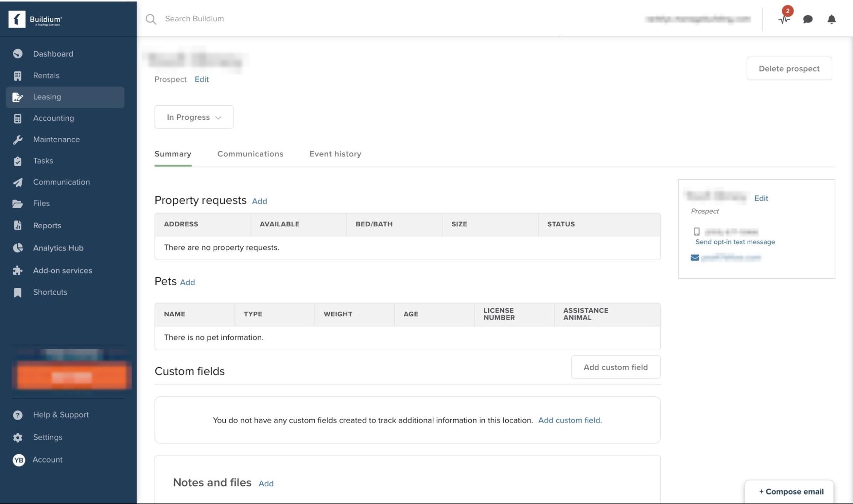Open the In Progress status dropdown
The width and height of the screenshot is (853, 504).
(x=194, y=117)
